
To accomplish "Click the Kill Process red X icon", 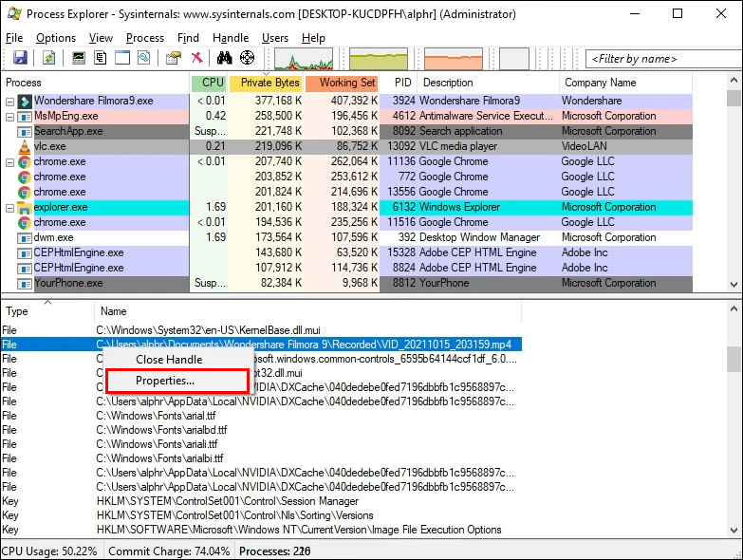I will [x=196, y=58].
